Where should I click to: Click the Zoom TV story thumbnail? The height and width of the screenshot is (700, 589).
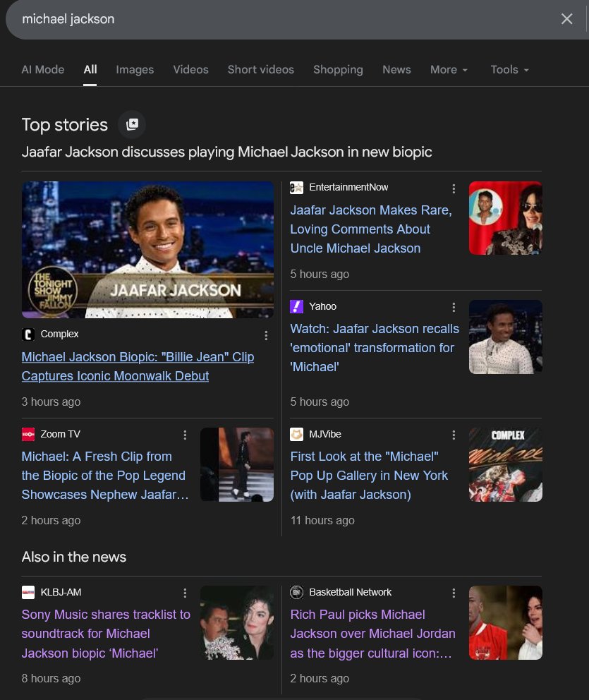[237, 464]
